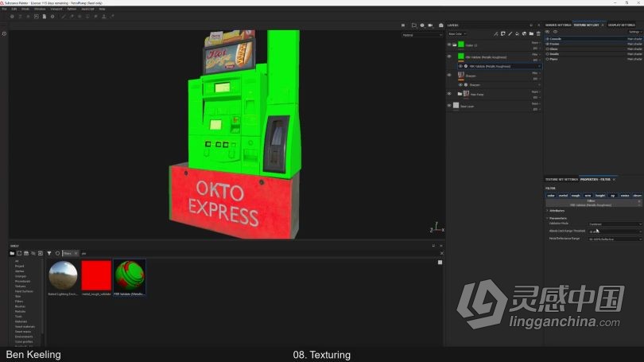Click the smart material icon in Layers
644x362 pixels.
(x=524, y=33)
